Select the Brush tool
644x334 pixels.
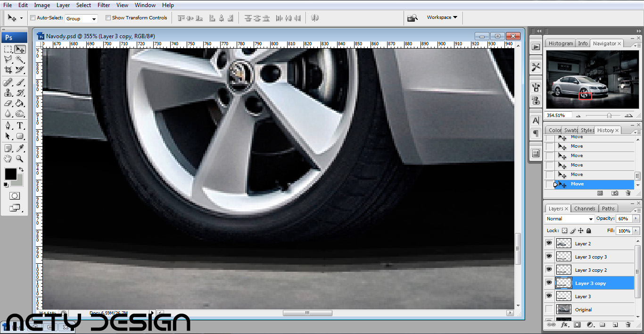coord(20,83)
